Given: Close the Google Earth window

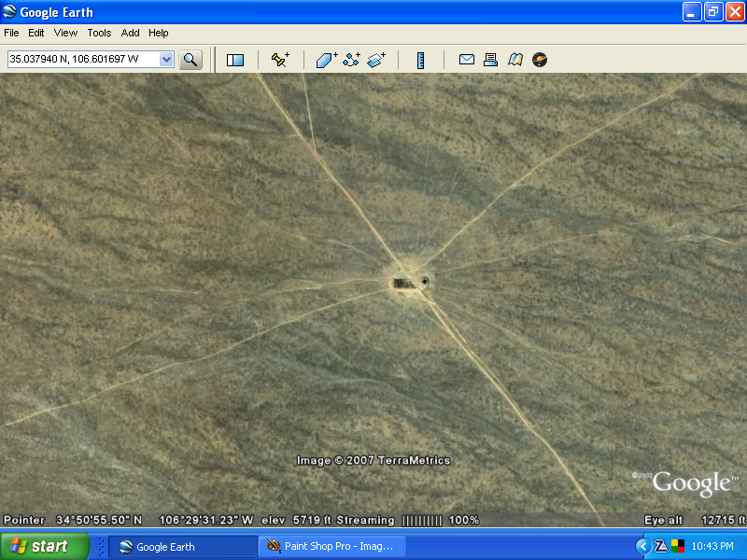Looking at the screenshot, I should 735,12.
